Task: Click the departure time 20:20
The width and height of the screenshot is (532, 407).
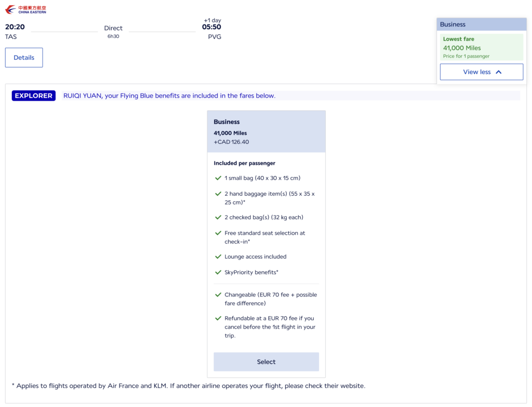Action: coord(15,27)
